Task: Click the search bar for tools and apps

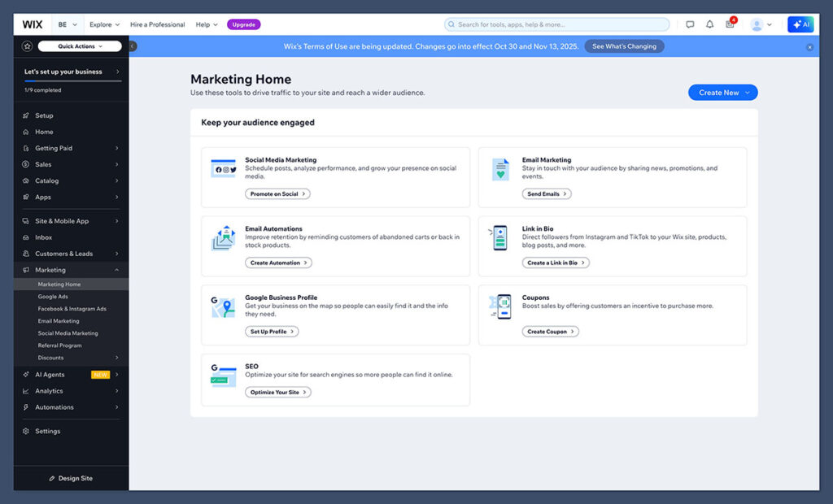Action: (x=556, y=24)
